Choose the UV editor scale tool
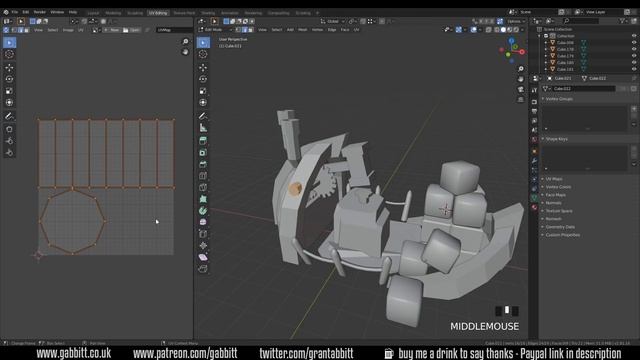Screen dimensions: 640x360 (9, 91)
